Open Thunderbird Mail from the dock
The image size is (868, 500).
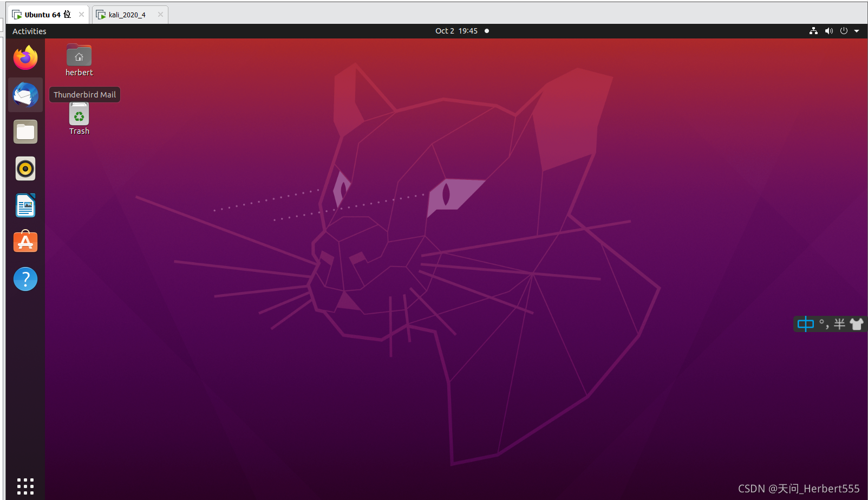tap(25, 95)
